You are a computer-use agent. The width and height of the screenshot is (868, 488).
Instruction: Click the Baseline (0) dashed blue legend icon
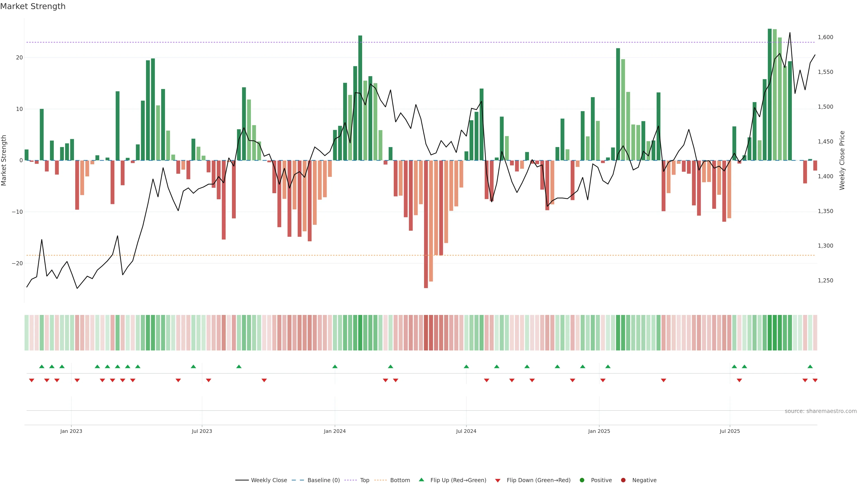(x=297, y=480)
